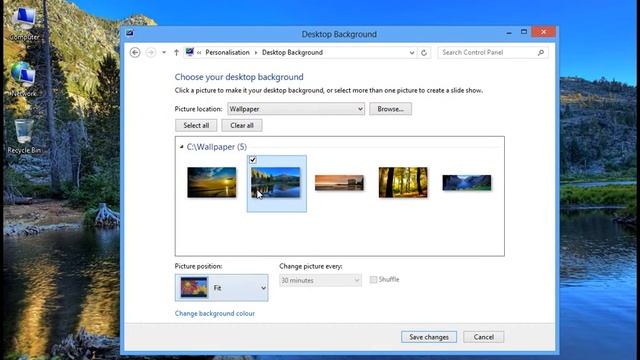The image size is (640, 360).
Task: Click the Choose your desktop background heading
Action: pyautogui.click(x=239, y=77)
